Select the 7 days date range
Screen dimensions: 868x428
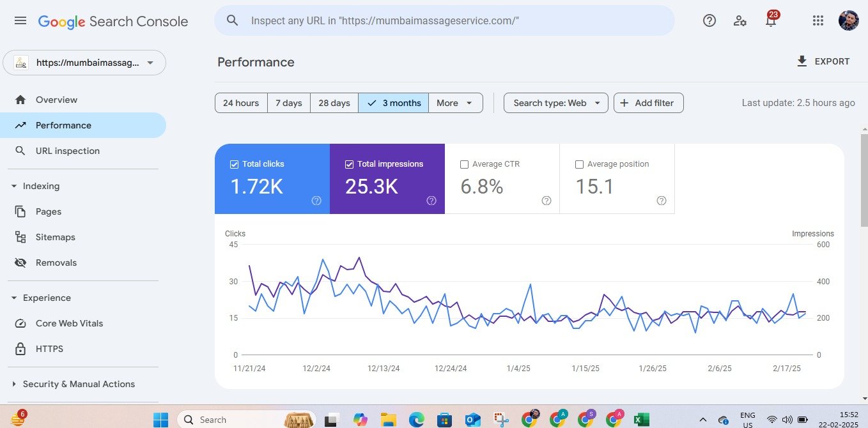pos(289,103)
